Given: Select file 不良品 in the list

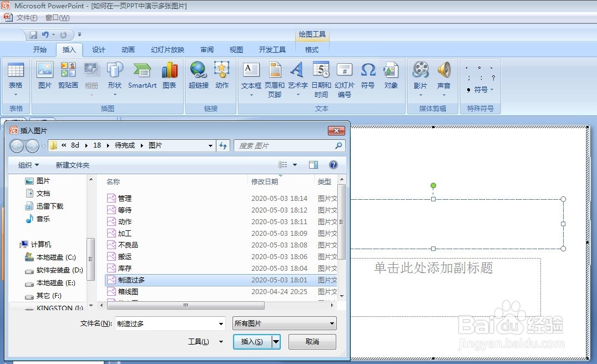Looking at the screenshot, I should (128, 245).
